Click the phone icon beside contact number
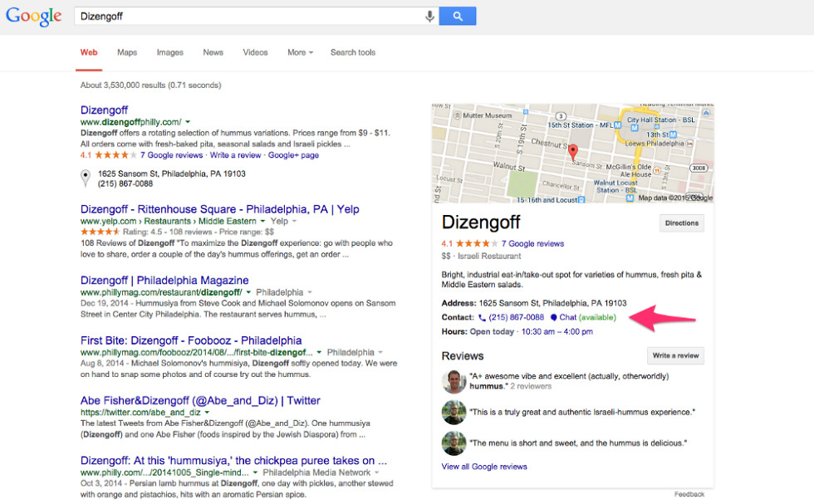The width and height of the screenshot is (814, 504). click(483, 317)
